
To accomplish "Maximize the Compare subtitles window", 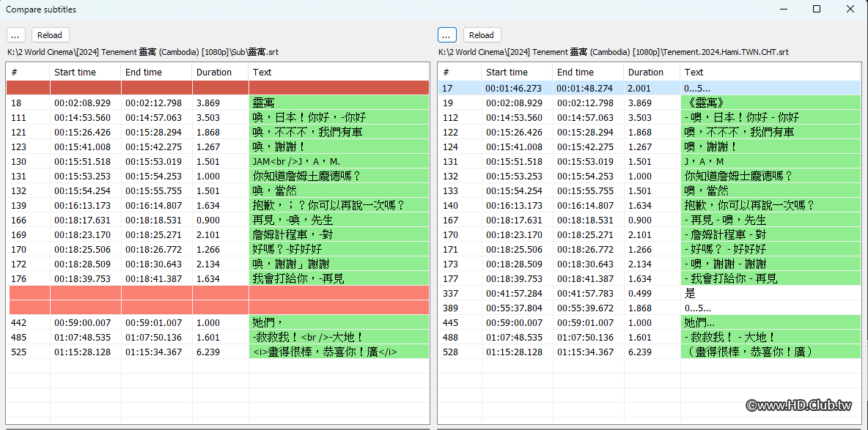I will click(817, 9).
